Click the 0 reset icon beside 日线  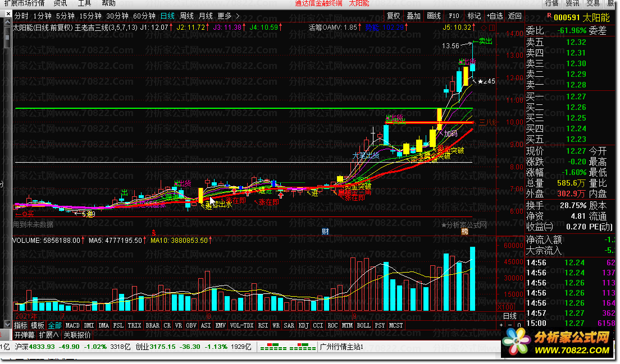[519, 325]
